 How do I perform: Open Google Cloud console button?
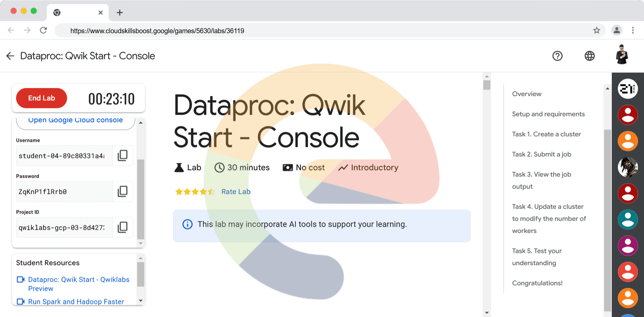(75, 121)
